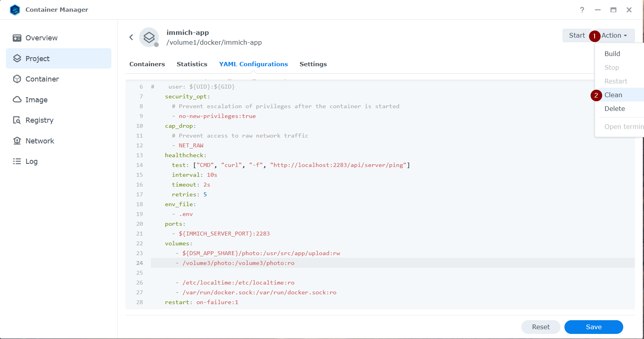
Task: Click the immich-app project status icon
Action: click(149, 37)
